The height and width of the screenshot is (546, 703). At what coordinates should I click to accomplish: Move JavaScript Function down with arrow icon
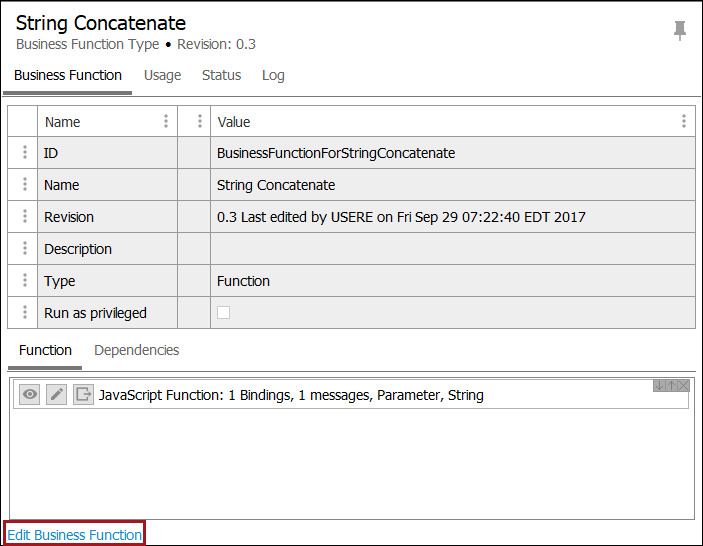660,386
